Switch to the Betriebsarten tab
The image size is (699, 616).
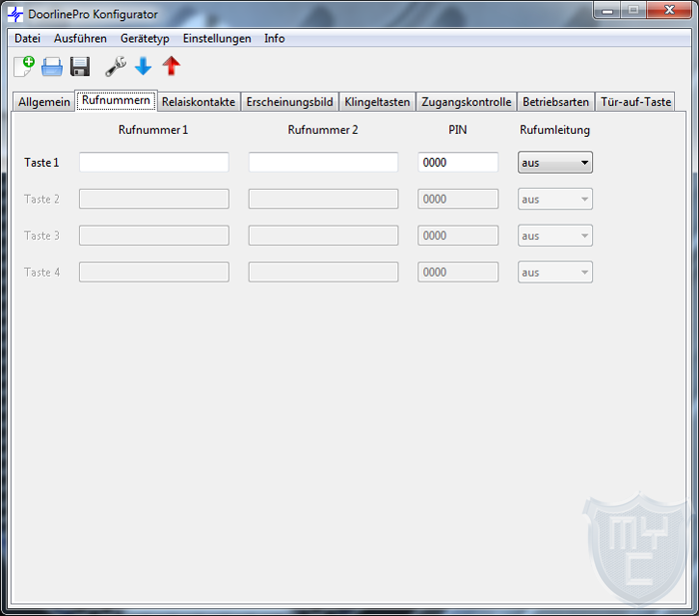556,102
